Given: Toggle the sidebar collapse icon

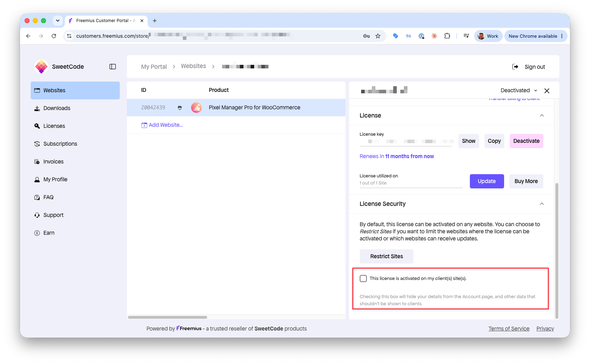Looking at the screenshot, I should click(x=113, y=67).
